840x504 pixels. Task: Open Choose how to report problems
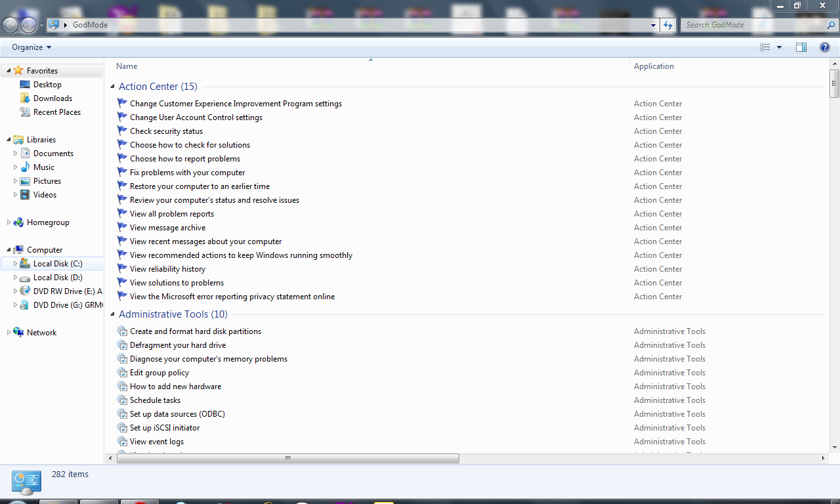coord(185,159)
